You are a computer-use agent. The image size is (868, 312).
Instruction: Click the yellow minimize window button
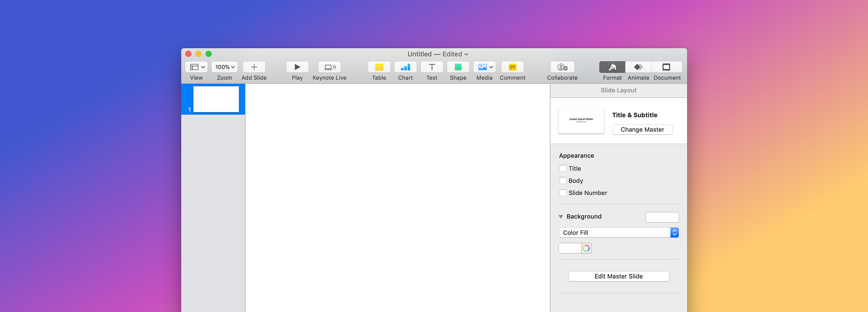pos(198,54)
